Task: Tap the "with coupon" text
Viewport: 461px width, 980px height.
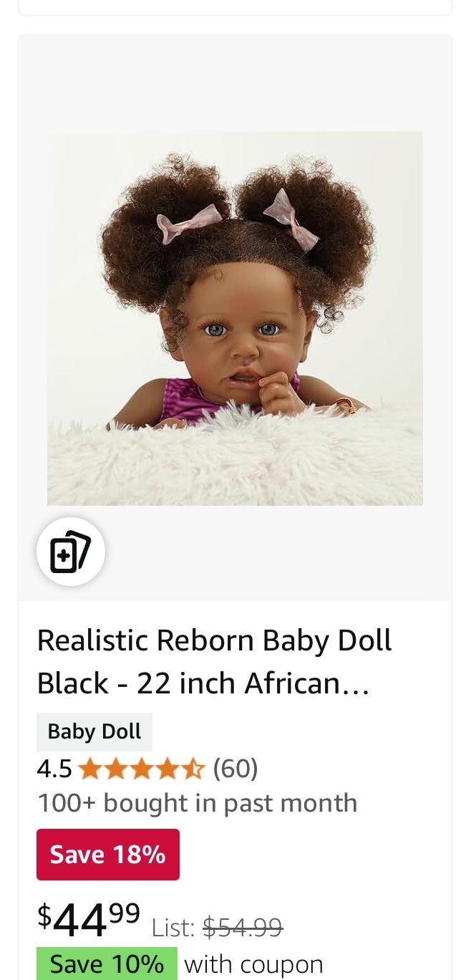Action: (x=253, y=964)
